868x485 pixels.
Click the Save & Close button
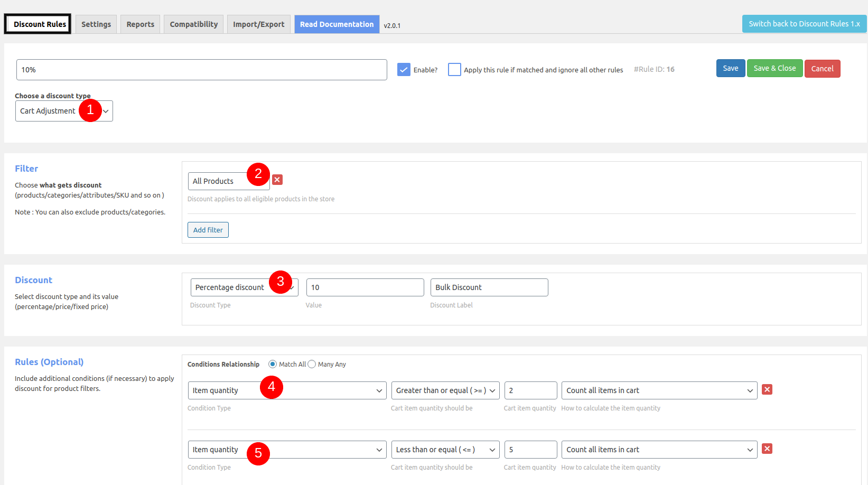(774, 68)
